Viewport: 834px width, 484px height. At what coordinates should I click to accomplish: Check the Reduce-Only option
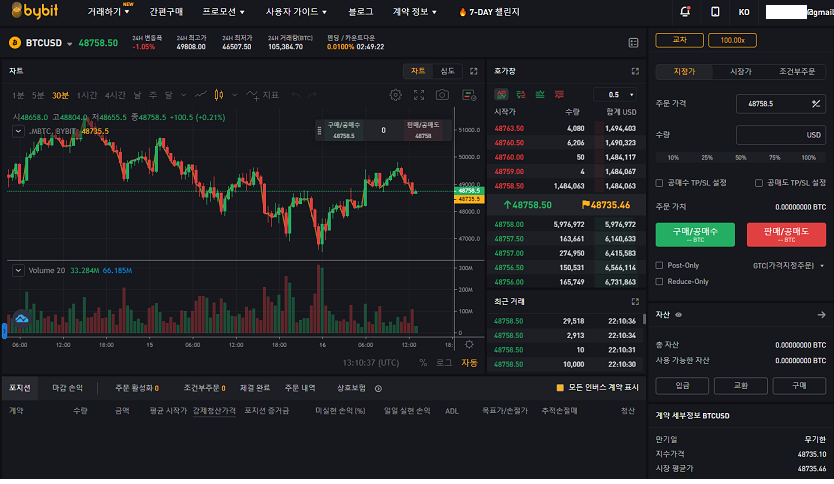pyautogui.click(x=660, y=281)
